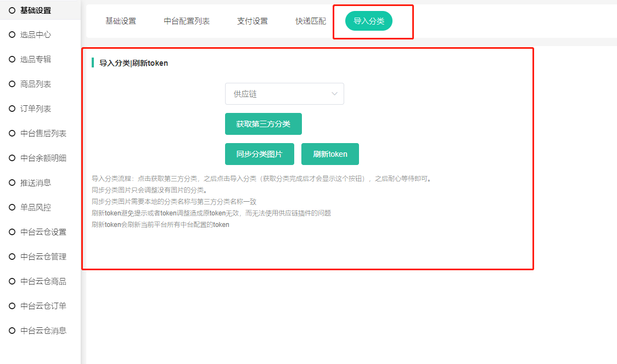The height and width of the screenshot is (364, 617).
Task: Open 中台云仓设置 in the sidebar
Action: click(x=43, y=232)
